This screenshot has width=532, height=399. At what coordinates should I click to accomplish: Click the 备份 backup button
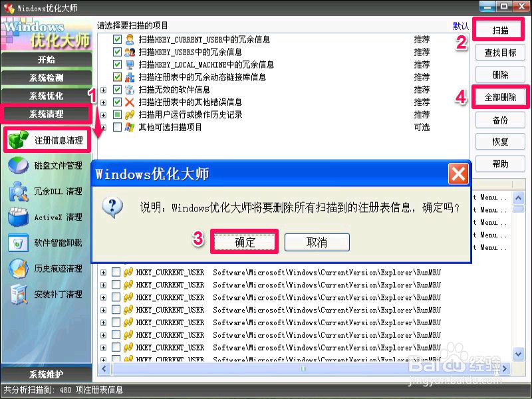coord(500,120)
